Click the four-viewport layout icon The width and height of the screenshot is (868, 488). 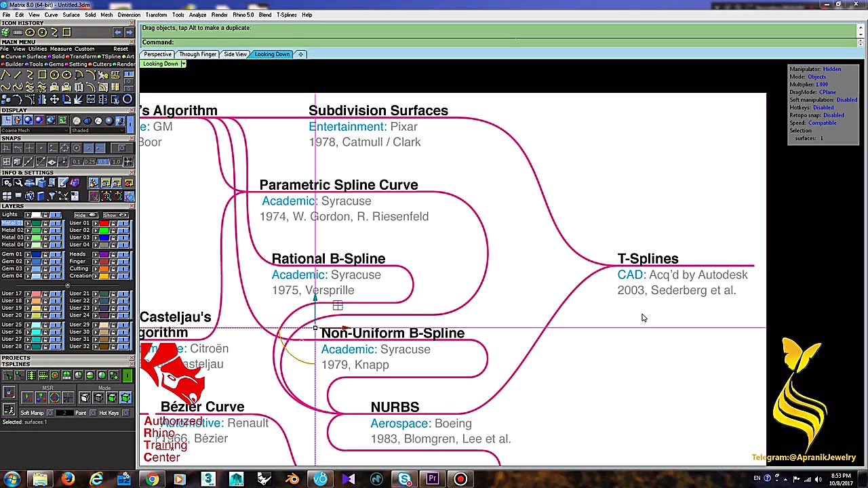(5, 195)
